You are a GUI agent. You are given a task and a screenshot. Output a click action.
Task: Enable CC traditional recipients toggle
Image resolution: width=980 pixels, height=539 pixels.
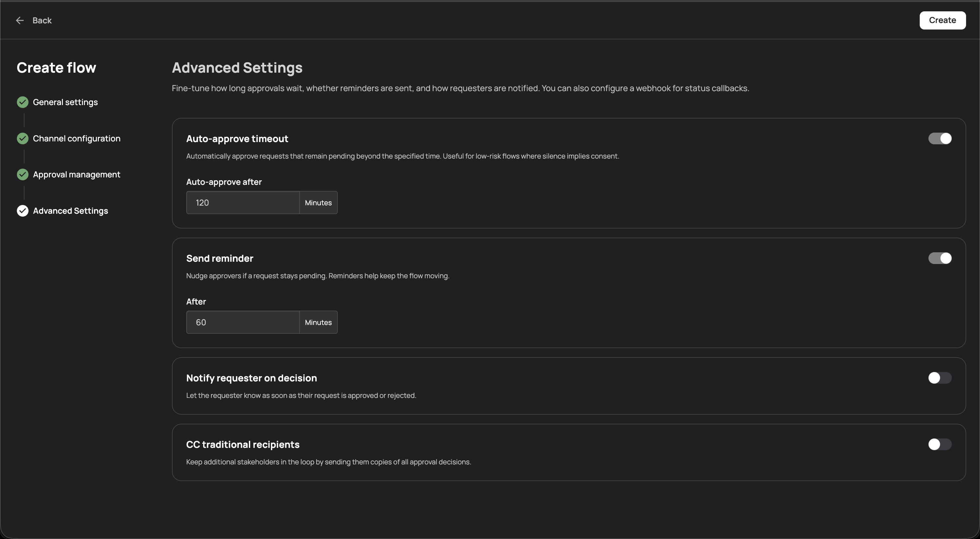click(x=940, y=444)
